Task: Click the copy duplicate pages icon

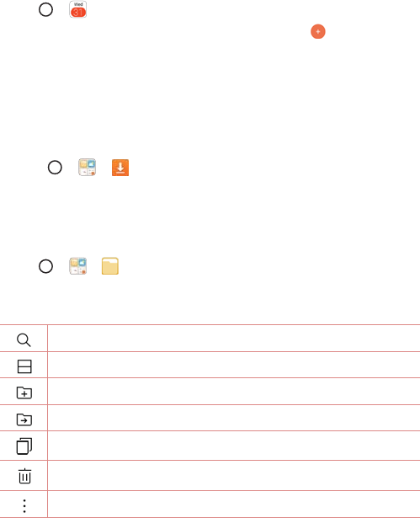Action: [x=24, y=446]
